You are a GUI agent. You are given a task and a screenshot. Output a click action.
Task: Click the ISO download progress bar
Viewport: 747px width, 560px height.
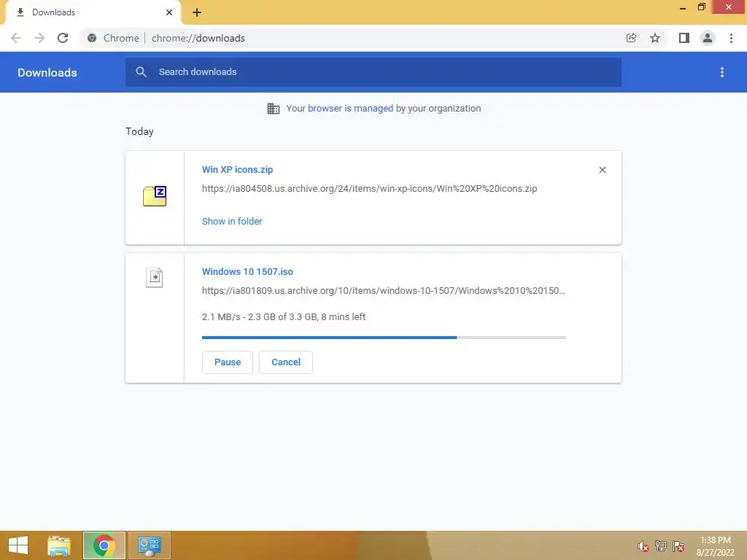click(384, 338)
